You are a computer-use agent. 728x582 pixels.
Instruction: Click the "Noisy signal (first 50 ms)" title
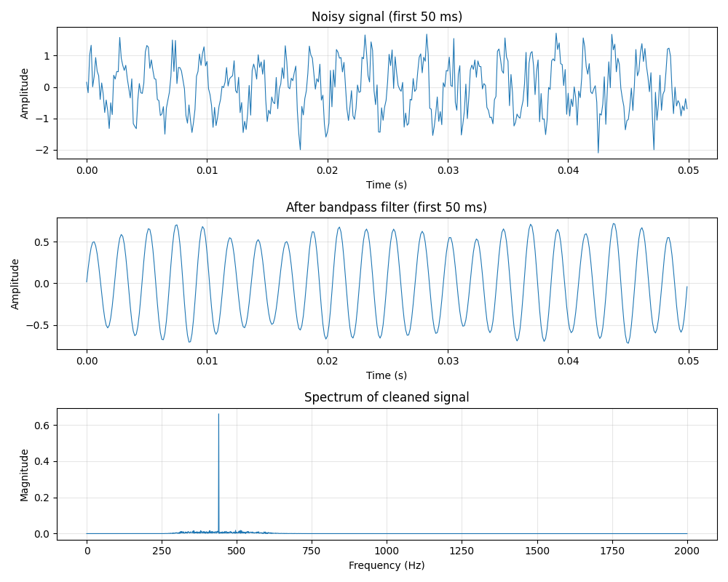(x=387, y=17)
